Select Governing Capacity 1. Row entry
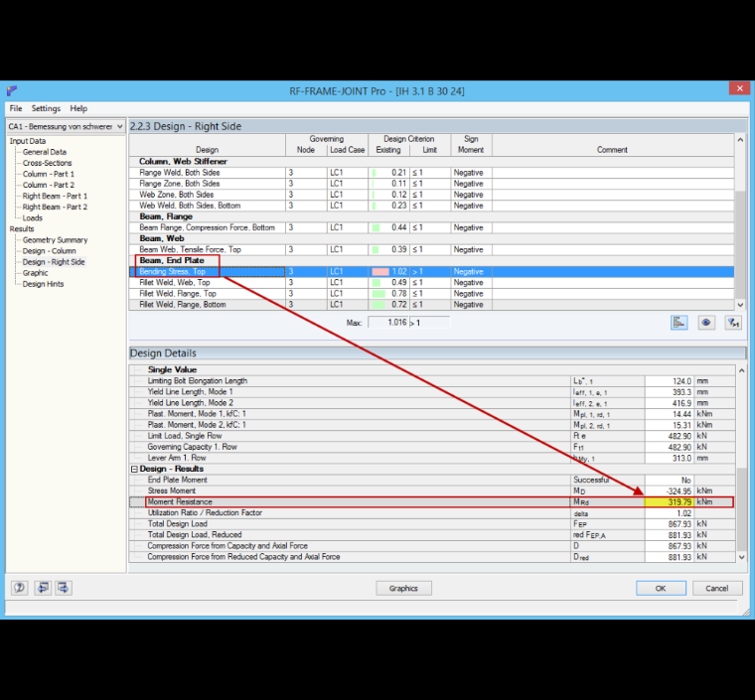 (432, 447)
